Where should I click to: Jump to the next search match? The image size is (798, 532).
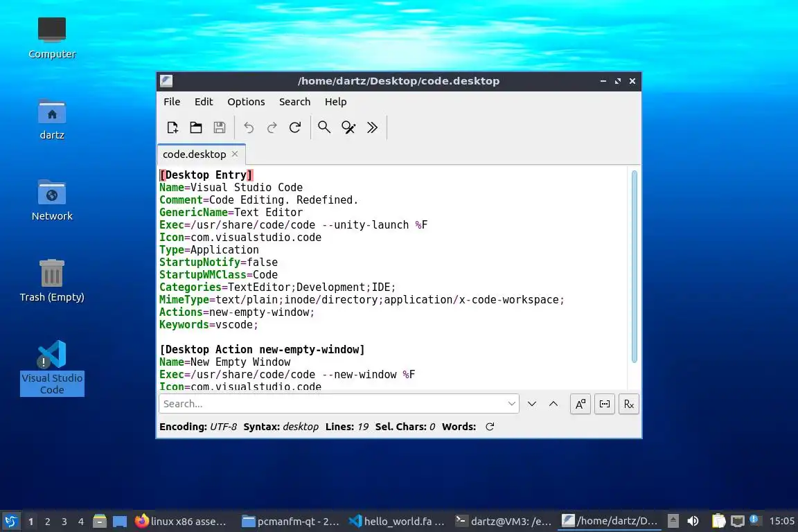click(532, 404)
